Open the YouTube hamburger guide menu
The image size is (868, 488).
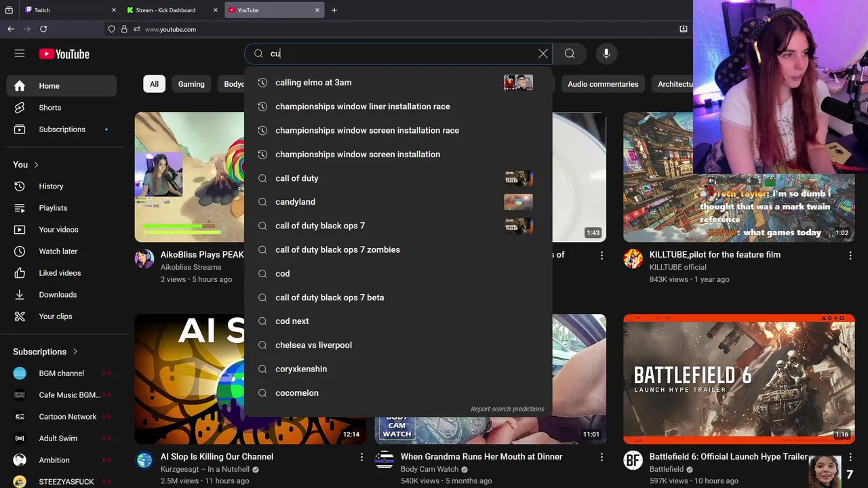pyautogui.click(x=20, y=54)
